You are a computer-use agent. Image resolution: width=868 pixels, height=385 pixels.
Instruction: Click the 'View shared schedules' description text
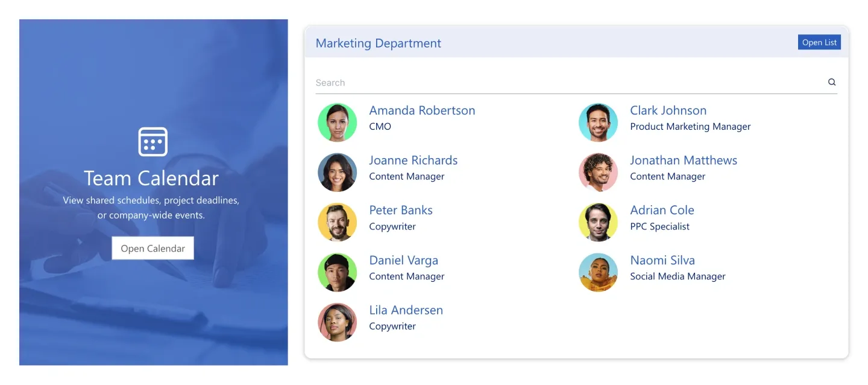point(151,208)
